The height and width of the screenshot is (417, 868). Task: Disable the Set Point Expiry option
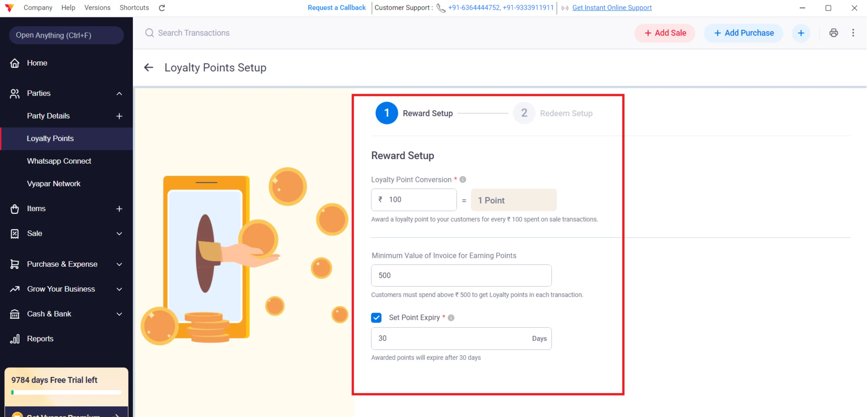click(376, 317)
